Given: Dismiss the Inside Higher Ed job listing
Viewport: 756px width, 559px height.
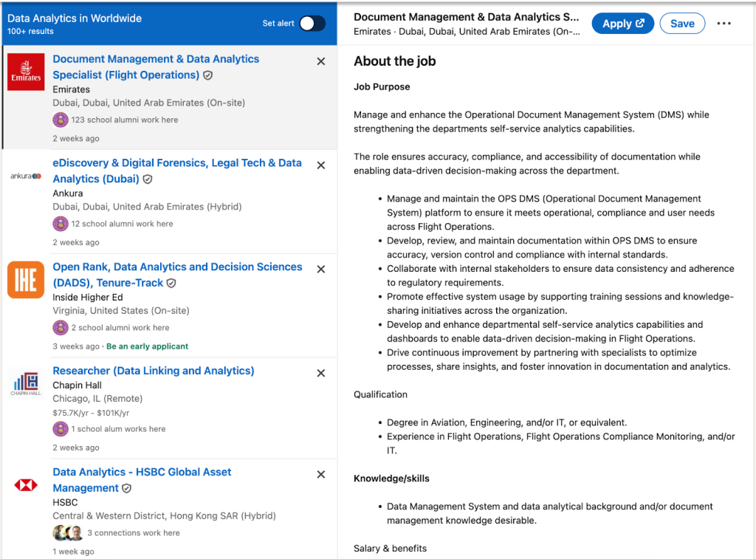Looking at the screenshot, I should click(x=320, y=270).
